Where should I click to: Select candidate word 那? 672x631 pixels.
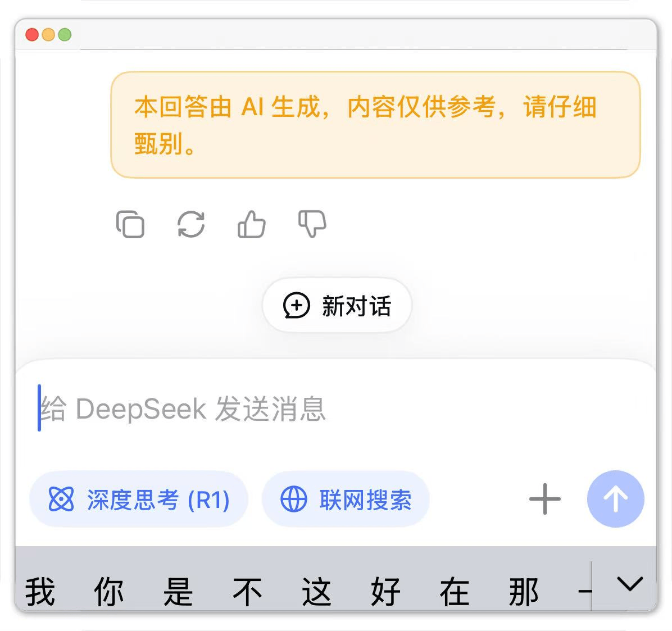tap(524, 592)
